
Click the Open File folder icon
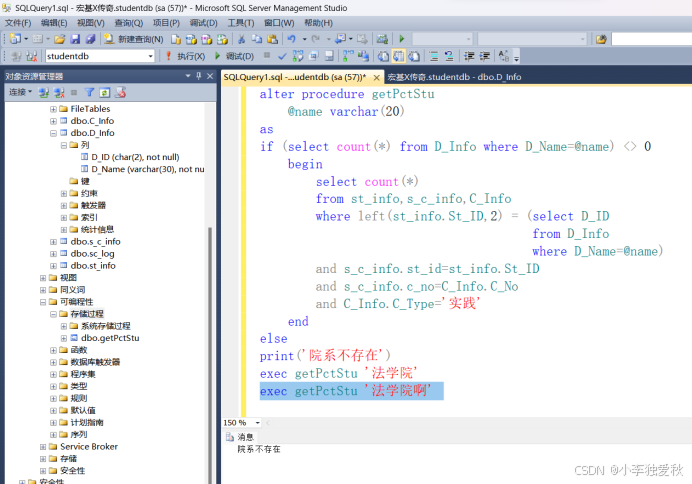pos(60,39)
